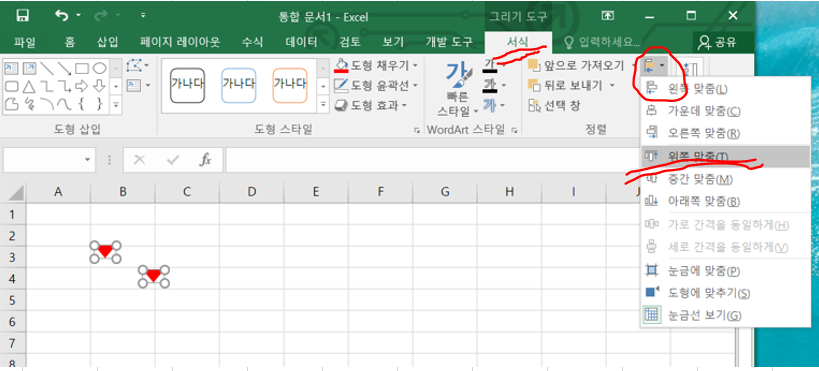Select the rounded rectangle shape
The height and width of the screenshot is (371, 819).
click(x=11, y=86)
